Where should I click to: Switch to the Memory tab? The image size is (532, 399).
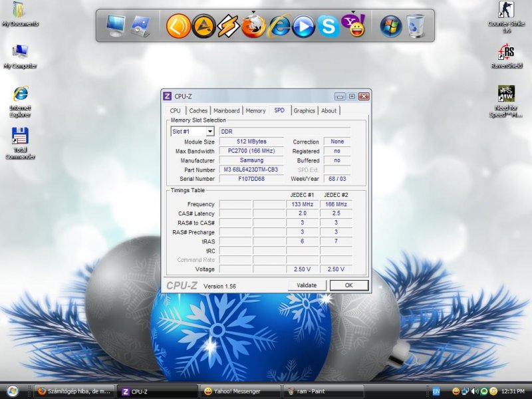255,110
